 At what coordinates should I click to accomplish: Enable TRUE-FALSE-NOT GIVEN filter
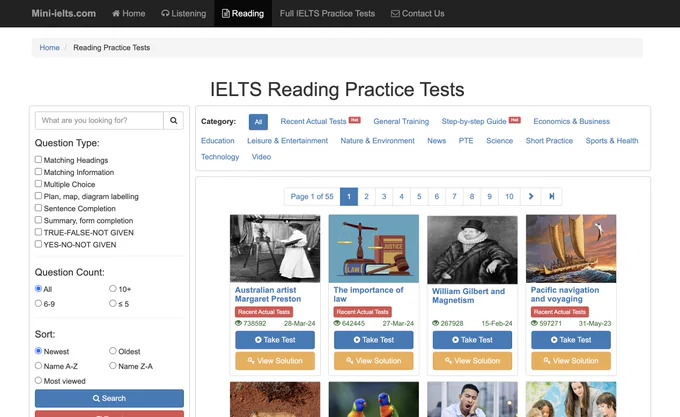(38, 232)
